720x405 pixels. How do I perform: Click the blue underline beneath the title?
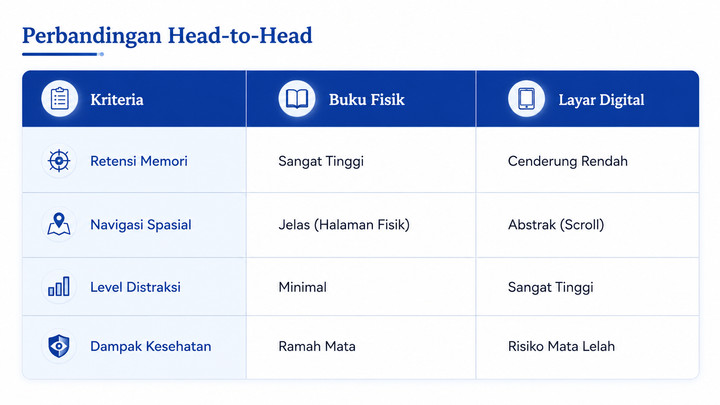pos(63,54)
